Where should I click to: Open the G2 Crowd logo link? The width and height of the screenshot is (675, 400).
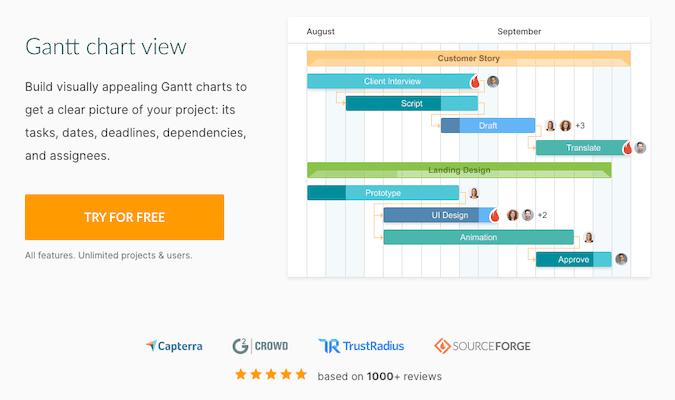tap(260, 346)
